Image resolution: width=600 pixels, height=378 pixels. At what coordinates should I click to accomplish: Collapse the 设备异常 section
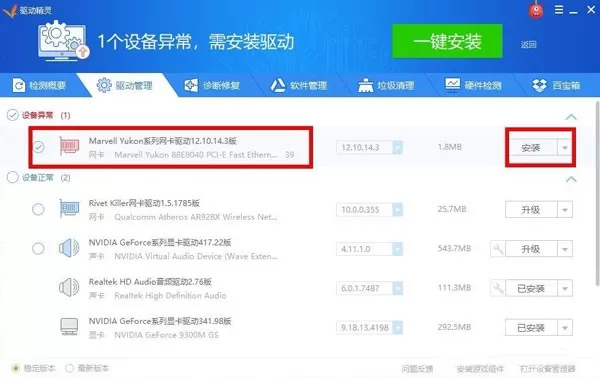[571, 117]
